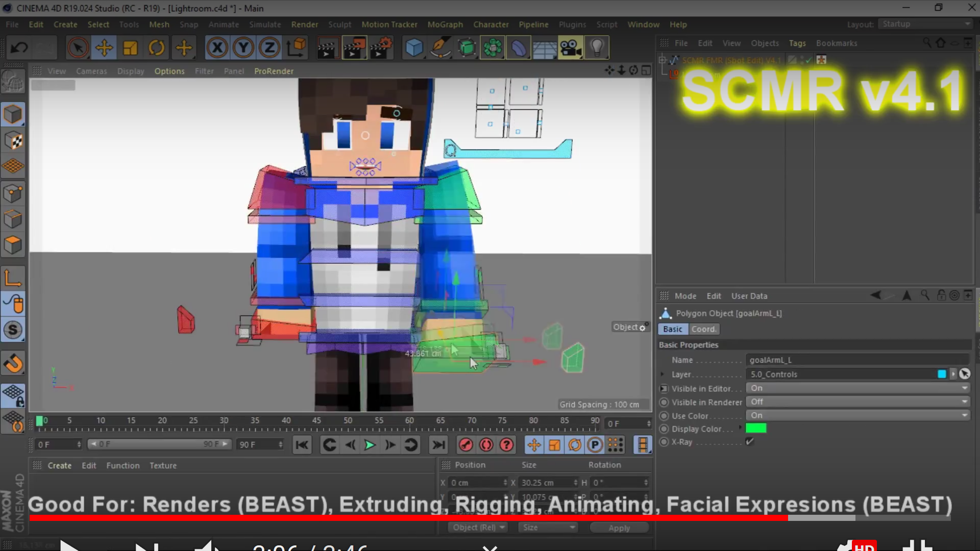Enable Polygons mode orange cube icon
The image size is (980, 551).
coord(13,245)
